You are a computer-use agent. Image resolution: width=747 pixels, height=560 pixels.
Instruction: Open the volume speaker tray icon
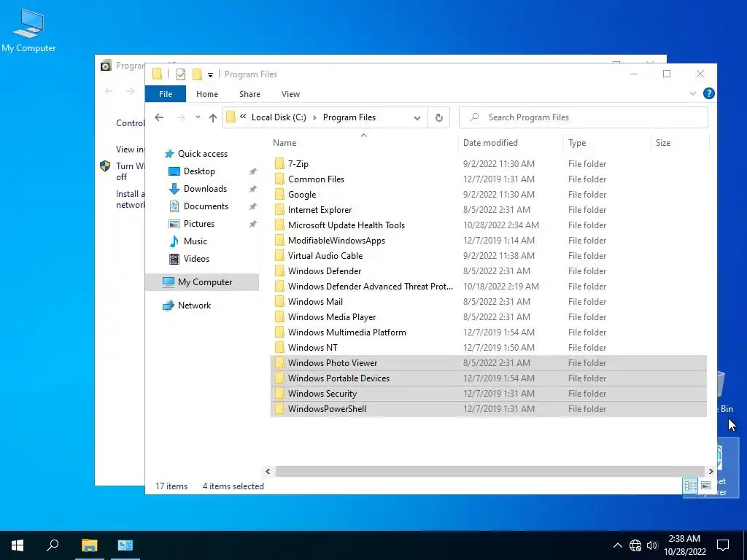point(652,545)
